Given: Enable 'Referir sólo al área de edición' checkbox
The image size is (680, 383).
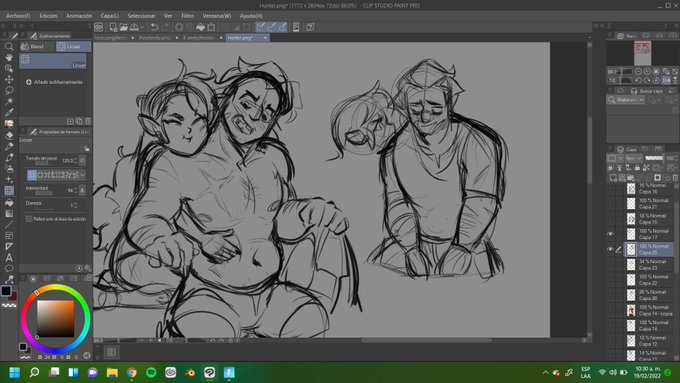Looking at the screenshot, I should click(x=29, y=219).
